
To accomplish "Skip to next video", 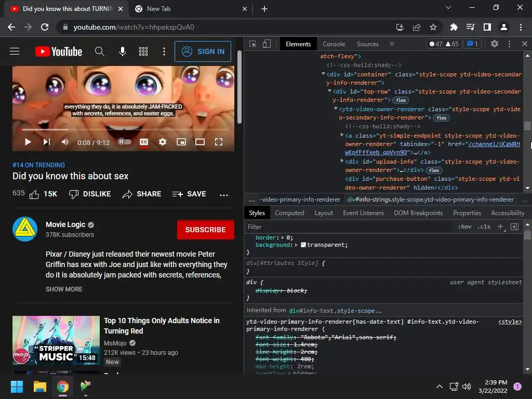I will point(47,142).
